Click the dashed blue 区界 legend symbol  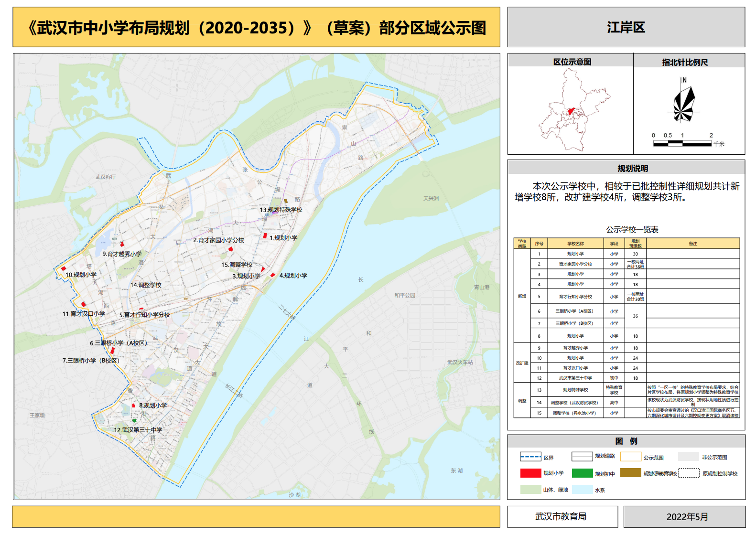point(530,457)
